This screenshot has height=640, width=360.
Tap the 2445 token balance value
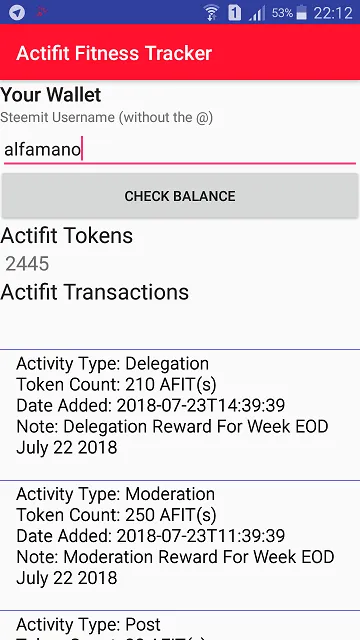[27, 264]
